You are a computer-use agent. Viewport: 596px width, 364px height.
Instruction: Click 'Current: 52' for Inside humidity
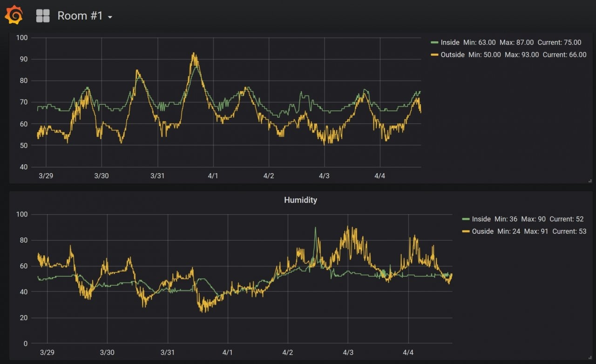[x=567, y=219]
